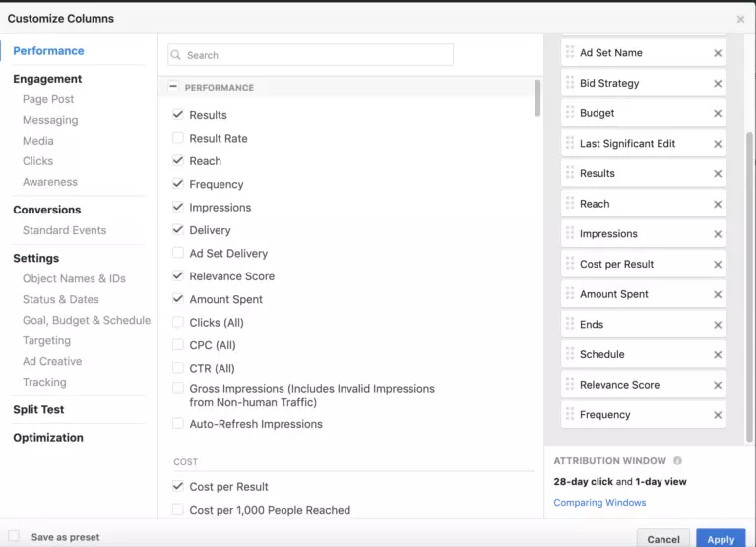Enable the Result Rate checkbox
This screenshot has width=756, height=547.
coord(178,138)
